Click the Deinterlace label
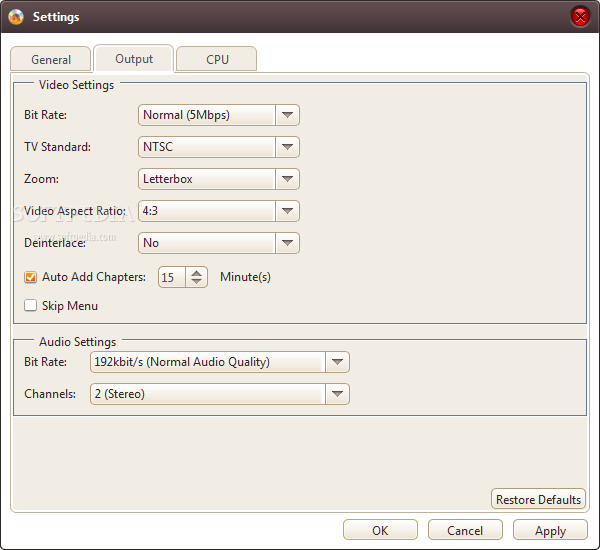Image resolution: width=600 pixels, height=550 pixels. tap(55, 243)
